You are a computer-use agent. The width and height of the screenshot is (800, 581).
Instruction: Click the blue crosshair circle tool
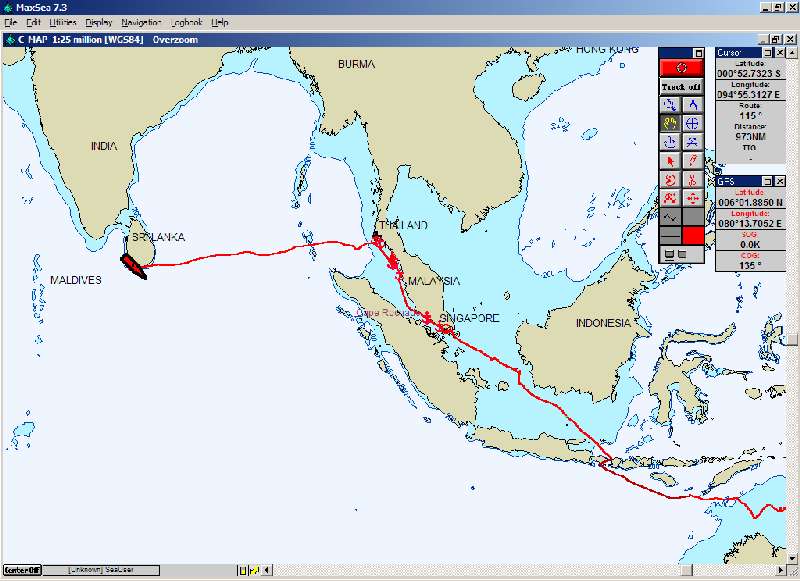click(692, 123)
